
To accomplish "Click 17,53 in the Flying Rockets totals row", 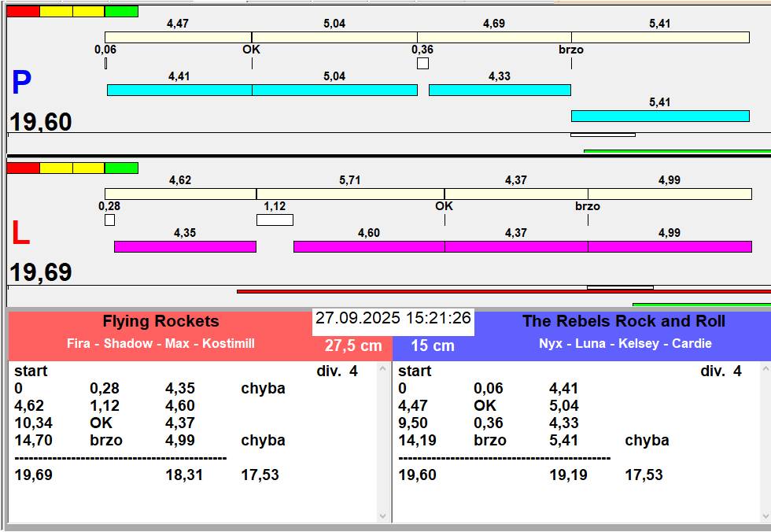I will [x=260, y=475].
